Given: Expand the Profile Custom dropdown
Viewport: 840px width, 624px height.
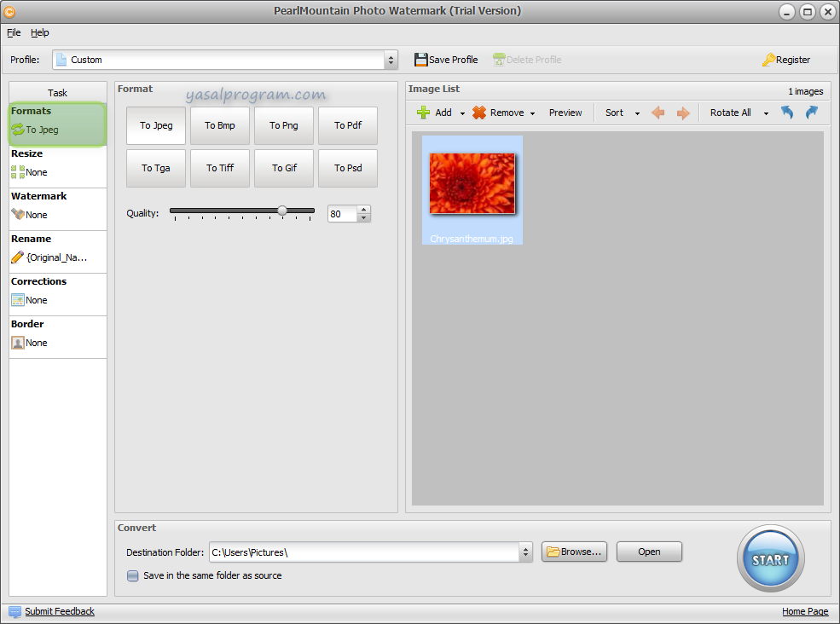Looking at the screenshot, I should tap(391, 60).
